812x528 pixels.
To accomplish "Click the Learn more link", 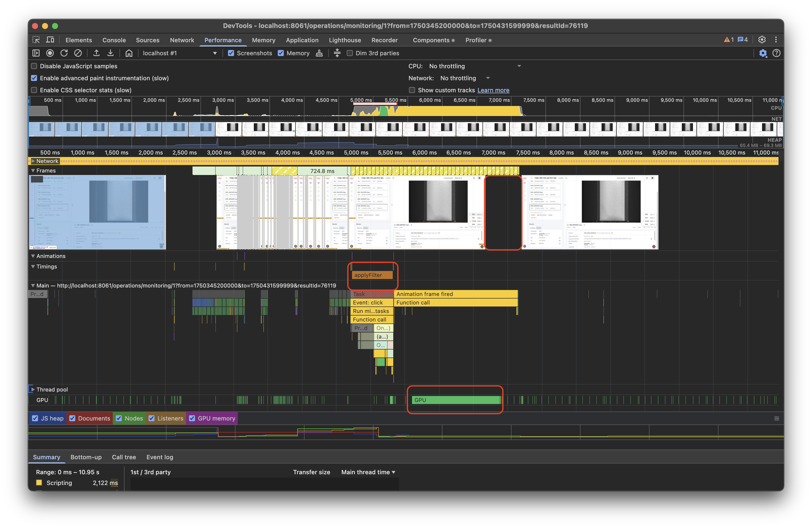I will pos(493,90).
